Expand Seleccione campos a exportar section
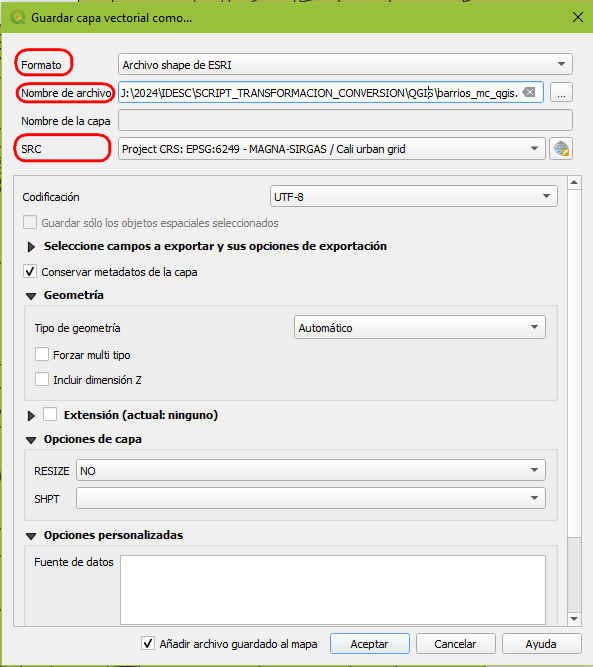 [x=31, y=247]
